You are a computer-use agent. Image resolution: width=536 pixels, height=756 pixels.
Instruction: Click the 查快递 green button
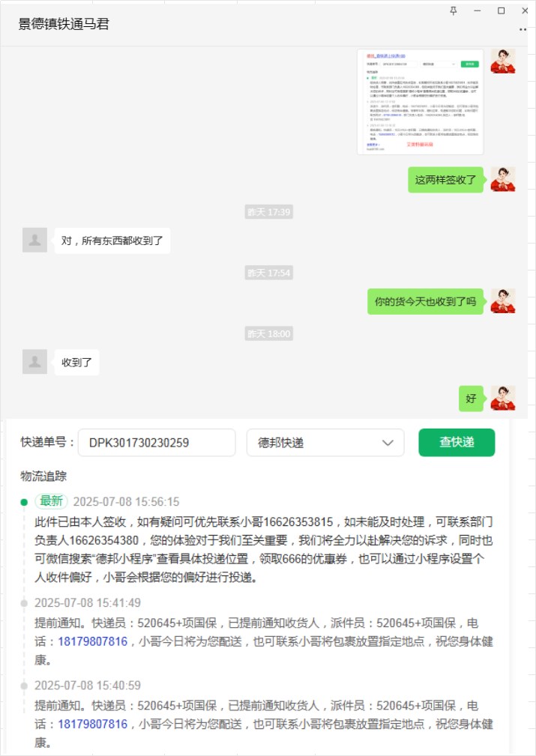coord(457,442)
